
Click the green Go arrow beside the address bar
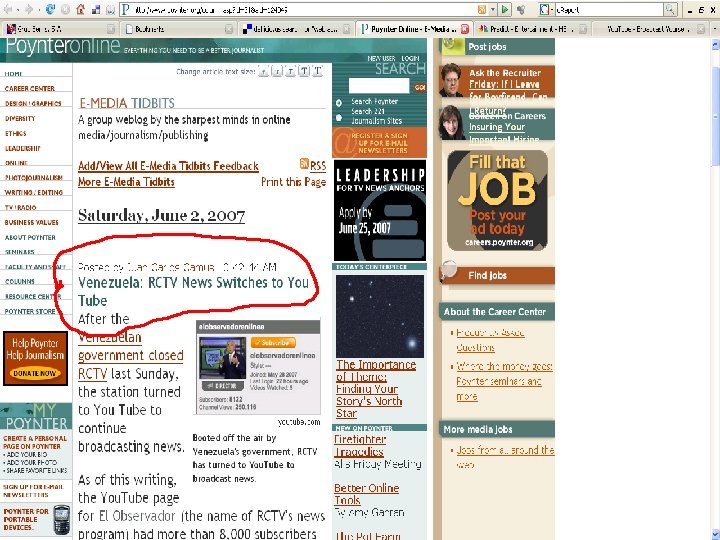point(505,9)
